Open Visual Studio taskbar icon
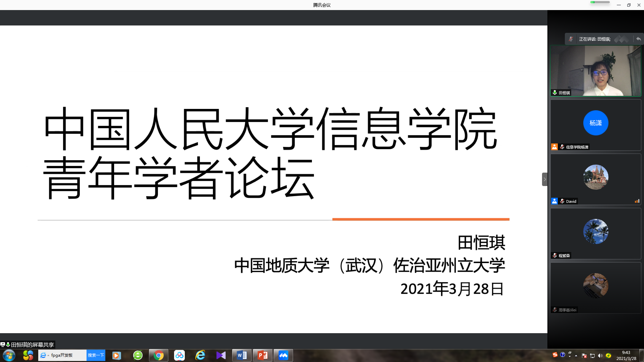Screen dimensions: 644x362 [221, 355]
